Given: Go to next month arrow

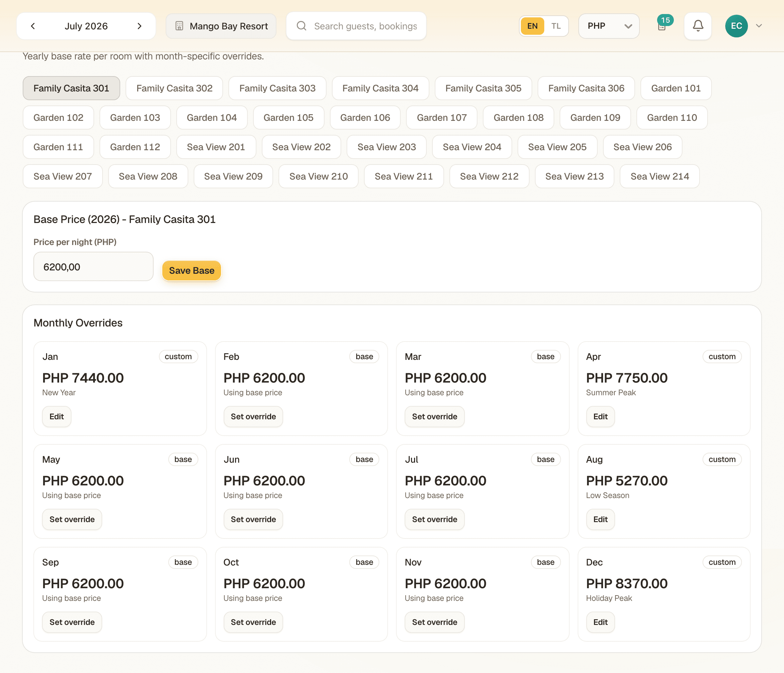Looking at the screenshot, I should (139, 26).
